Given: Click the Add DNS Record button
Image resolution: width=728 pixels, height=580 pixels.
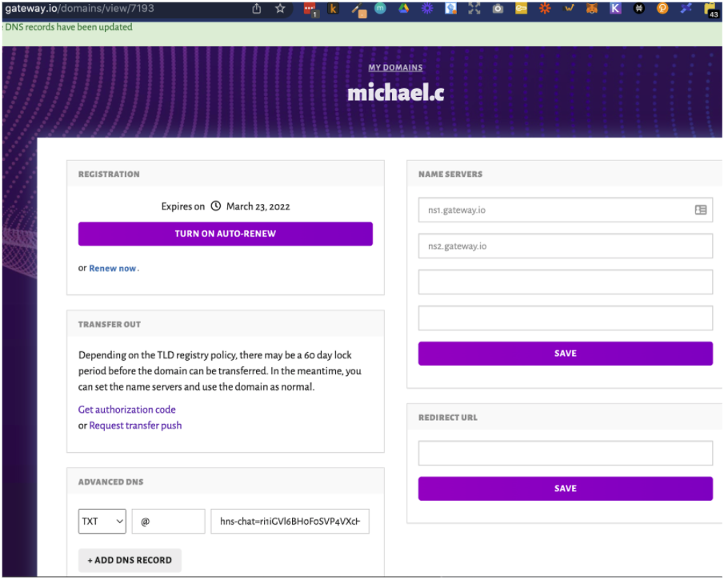Looking at the screenshot, I should [130, 560].
